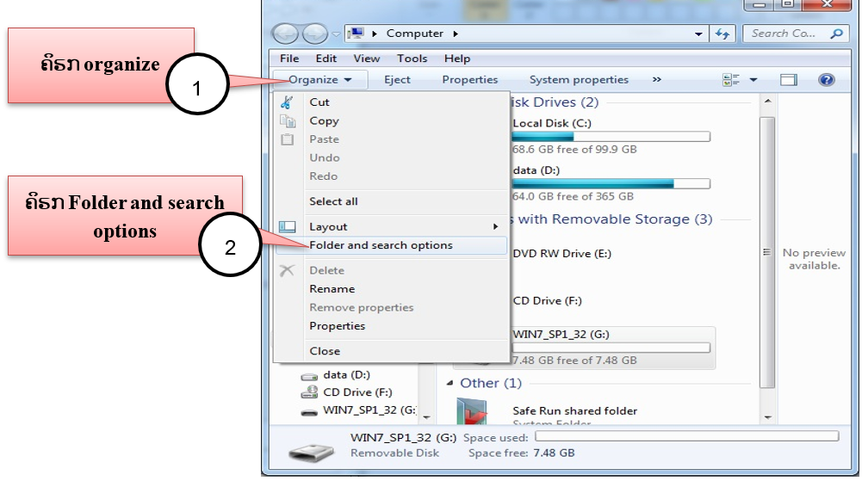Click the search magnifier icon

point(835,34)
